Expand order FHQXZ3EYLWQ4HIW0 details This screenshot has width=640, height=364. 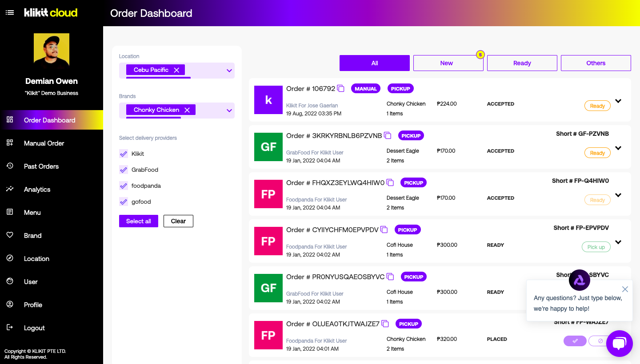point(618,195)
